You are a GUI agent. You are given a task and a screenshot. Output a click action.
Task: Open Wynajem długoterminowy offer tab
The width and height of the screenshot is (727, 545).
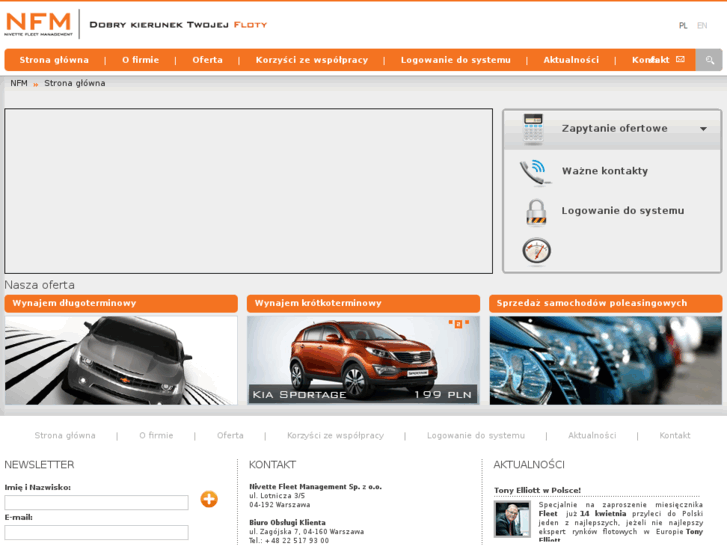[121, 303]
